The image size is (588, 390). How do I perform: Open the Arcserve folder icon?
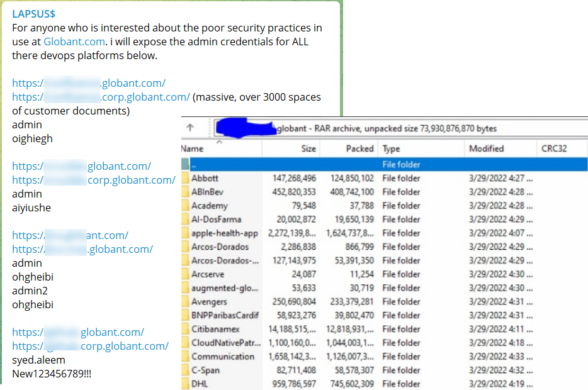(x=185, y=274)
